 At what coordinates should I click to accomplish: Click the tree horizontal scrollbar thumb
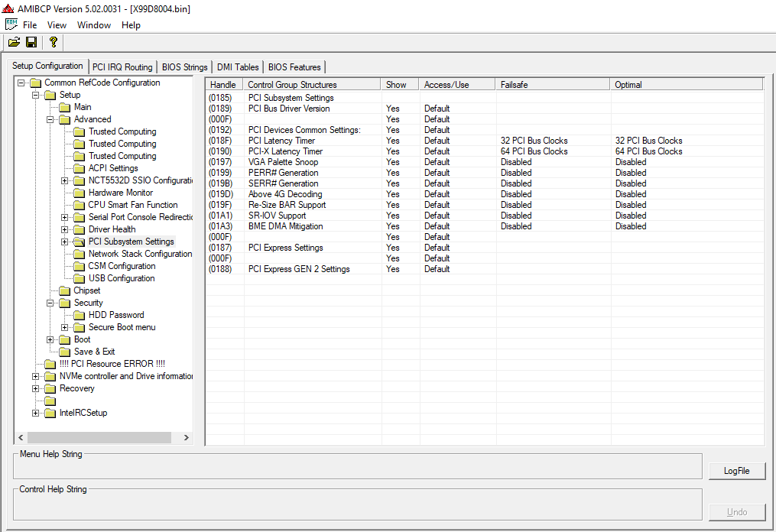point(99,437)
